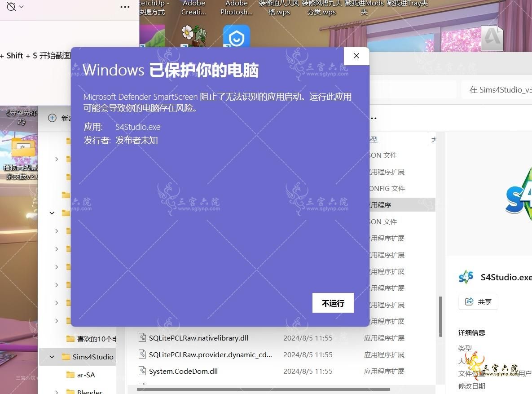This screenshot has height=394, width=532.
Task: Open the 装修风格九大分类.wps desktop file
Action: 321,8
